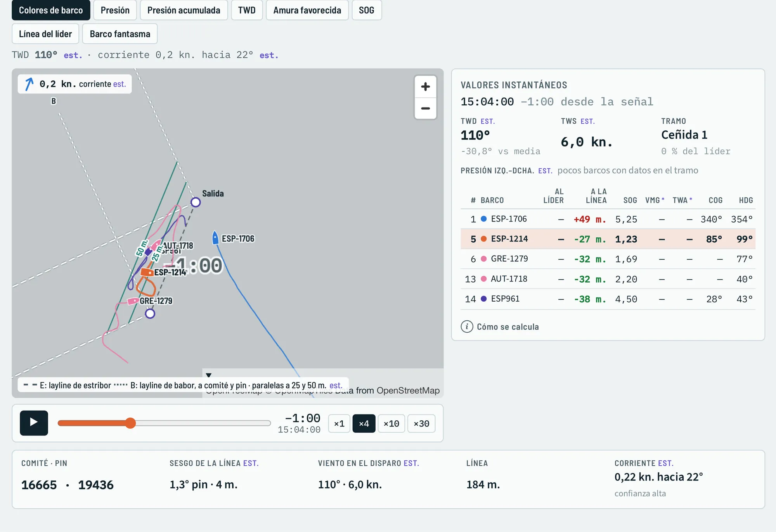The height and width of the screenshot is (532, 776).
Task: Click the blue ESP-1706 boat marker on map
Action: (215, 238)
